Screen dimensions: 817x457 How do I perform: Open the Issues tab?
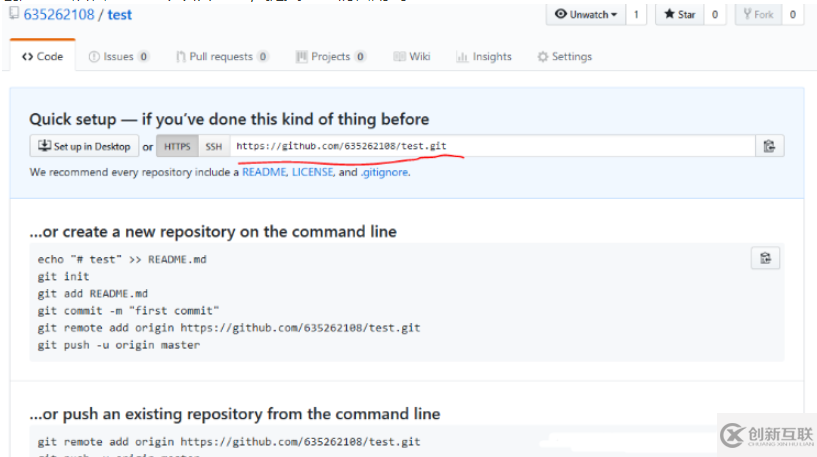pyautogui.click(x=119, y=56)
